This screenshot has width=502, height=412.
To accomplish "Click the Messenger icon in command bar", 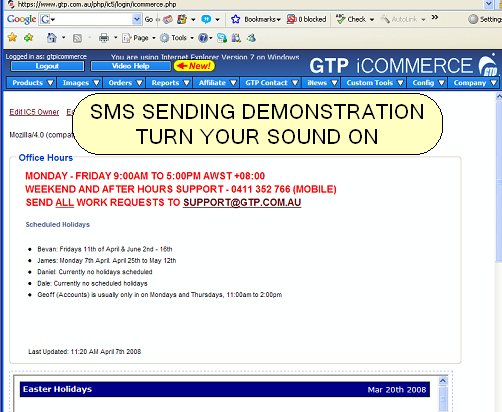I will [x=222, y=38].
